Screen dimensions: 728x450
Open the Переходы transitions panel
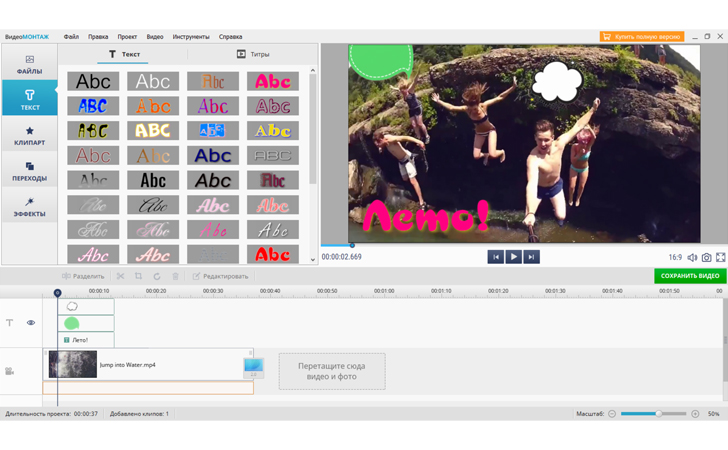click(x=29, y=172)
